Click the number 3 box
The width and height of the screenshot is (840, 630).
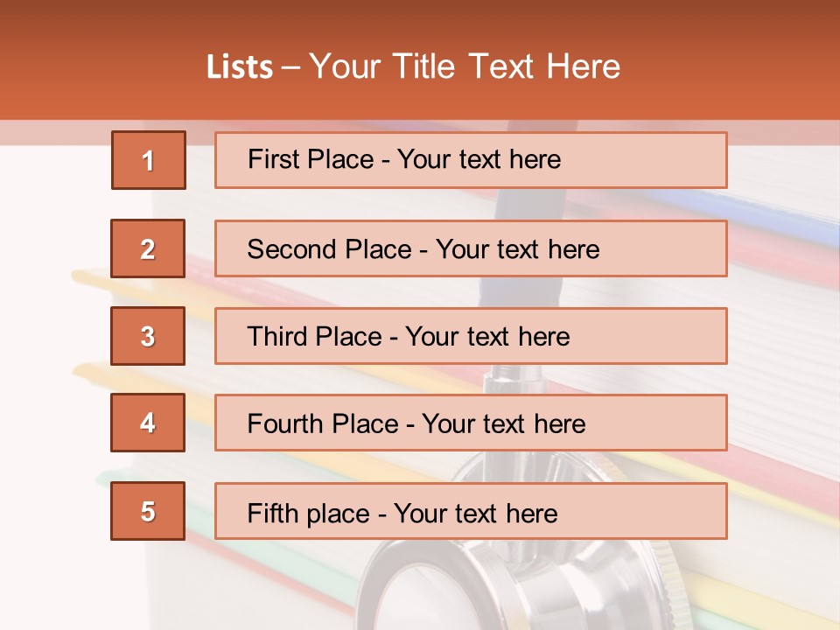coord(148,336)
